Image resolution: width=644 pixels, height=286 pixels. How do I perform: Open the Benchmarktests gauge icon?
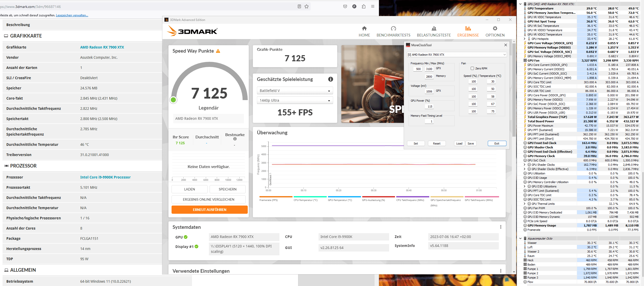pyautogui.click(x=393, y=28)
